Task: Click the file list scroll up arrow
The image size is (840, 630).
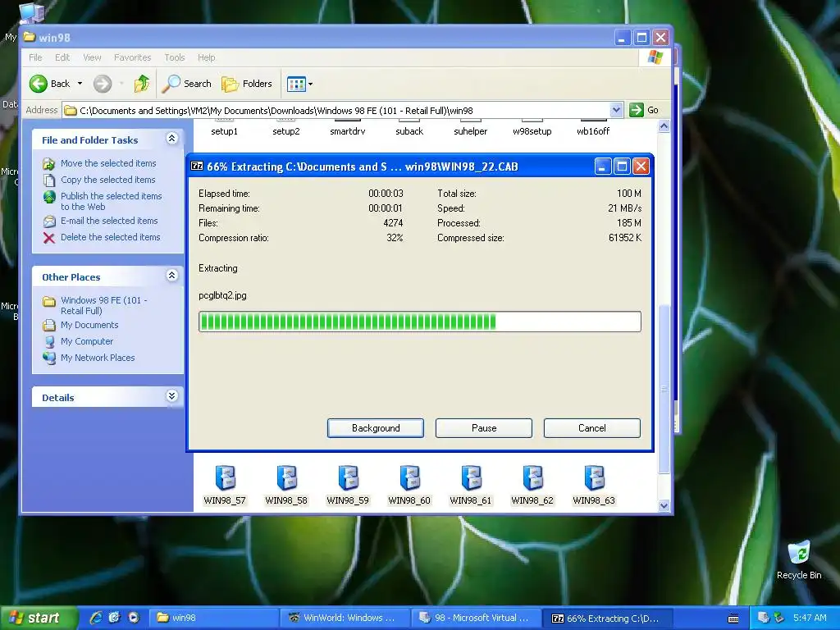Action: (x=664, y=127)
